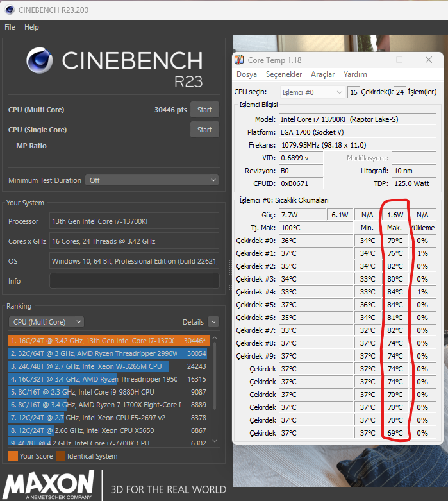This screenshot has width=448, height=501.
Task: Click the TDP 125.0 Watt value
Action: 414,183
